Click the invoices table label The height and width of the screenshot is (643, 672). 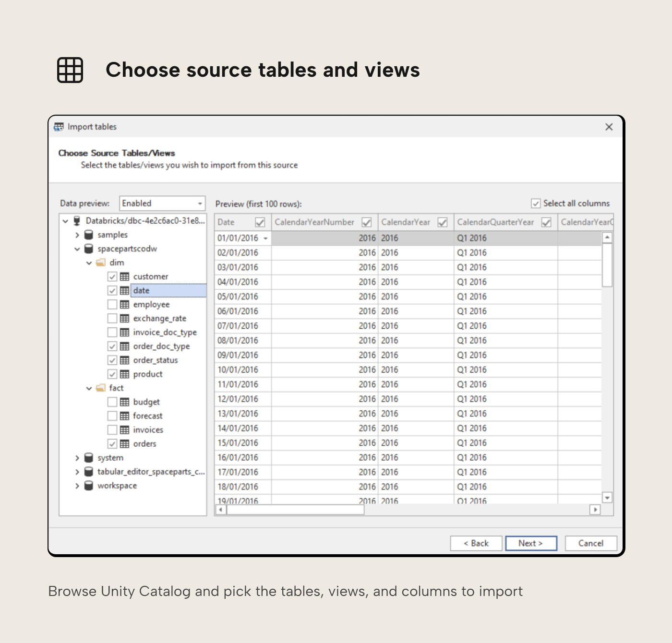coord(148,429)
